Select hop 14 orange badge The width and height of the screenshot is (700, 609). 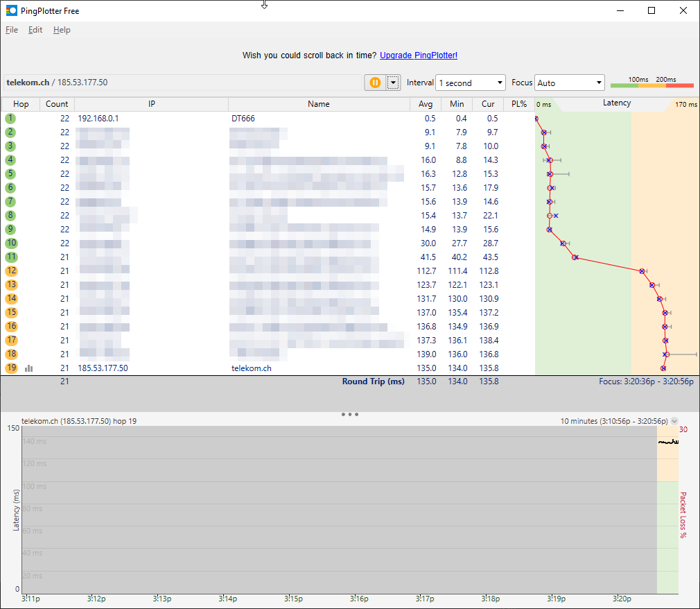point(11,298)
